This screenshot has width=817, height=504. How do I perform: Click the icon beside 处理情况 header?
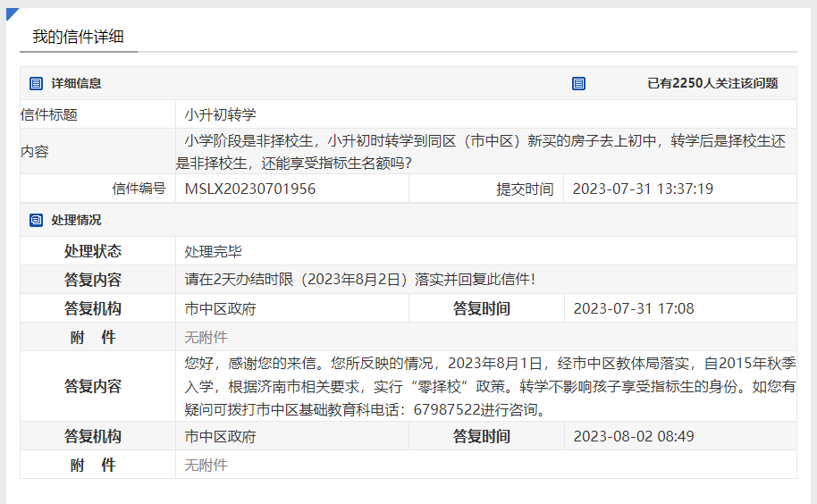click(37, 220)
